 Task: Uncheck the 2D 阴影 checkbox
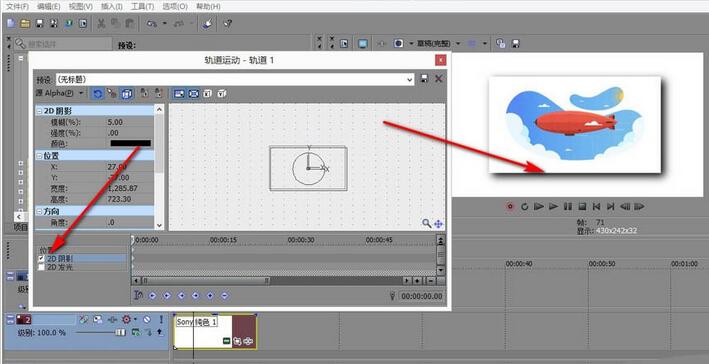click(x=41, y=258)
